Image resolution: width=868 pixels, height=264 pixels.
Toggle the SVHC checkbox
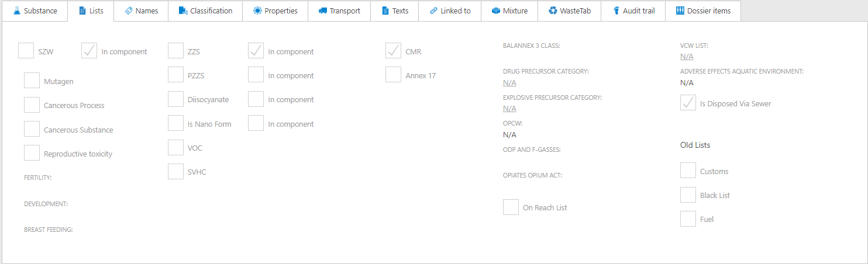pos(175,172)
